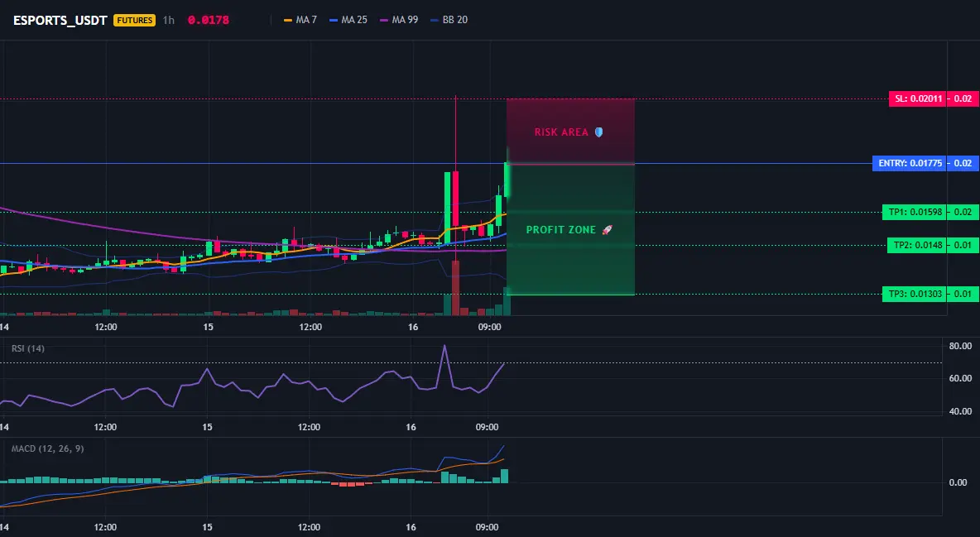Click the ESPORTS_USDT symbol name

60,20
